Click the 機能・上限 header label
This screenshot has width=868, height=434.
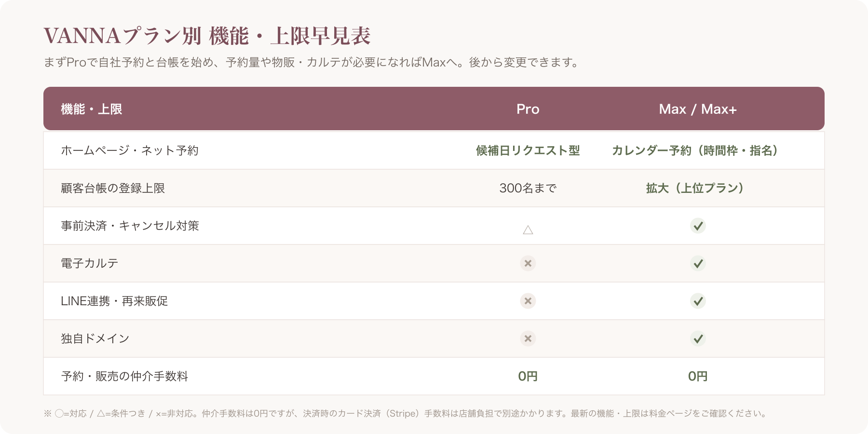pos(92,109)
